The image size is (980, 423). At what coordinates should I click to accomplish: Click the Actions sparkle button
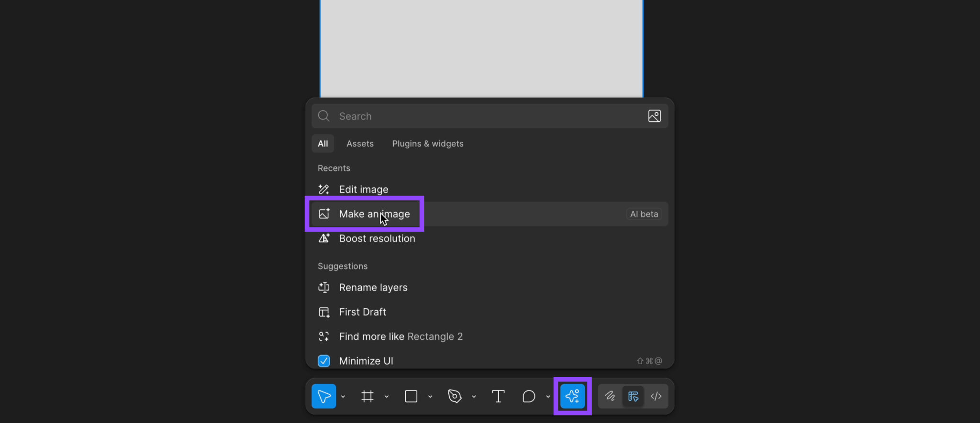tap(572, 396)
